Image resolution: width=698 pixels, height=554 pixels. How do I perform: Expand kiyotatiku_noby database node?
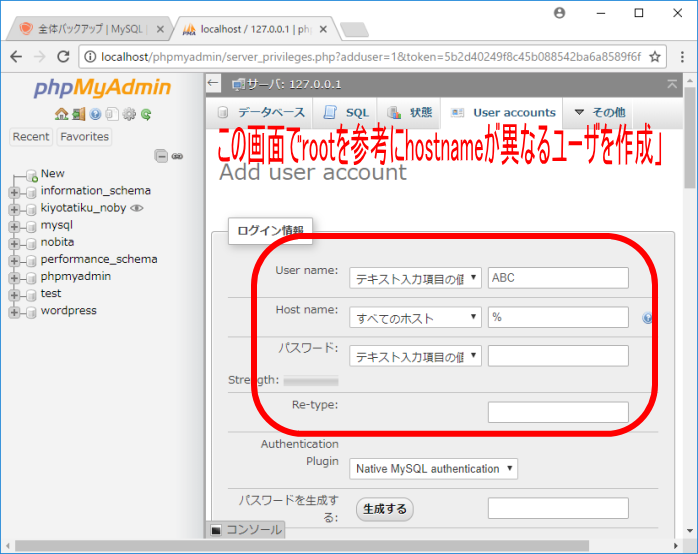pos(14,209)
